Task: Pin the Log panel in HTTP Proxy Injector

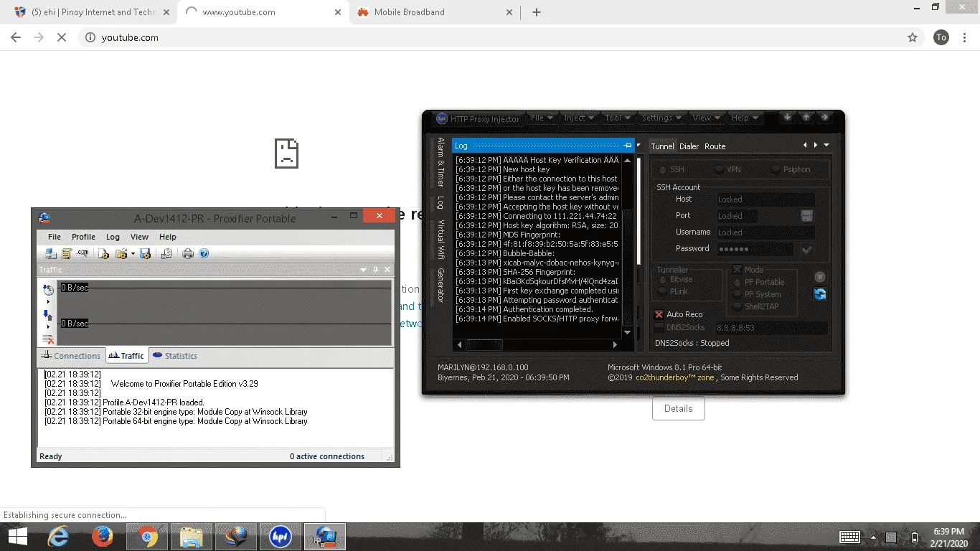Action: point(628,146)
